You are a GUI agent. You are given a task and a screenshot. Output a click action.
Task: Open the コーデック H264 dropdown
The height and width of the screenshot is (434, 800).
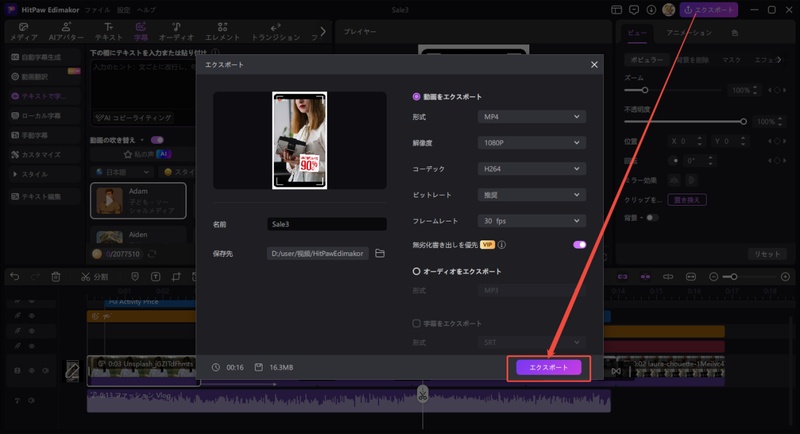click(532, 169)
